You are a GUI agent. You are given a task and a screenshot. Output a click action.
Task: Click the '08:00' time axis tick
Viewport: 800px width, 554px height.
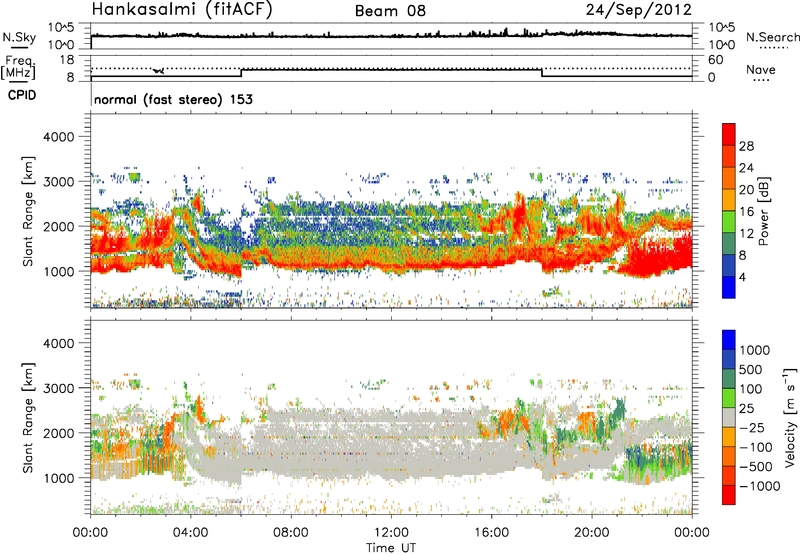(291, 533)
